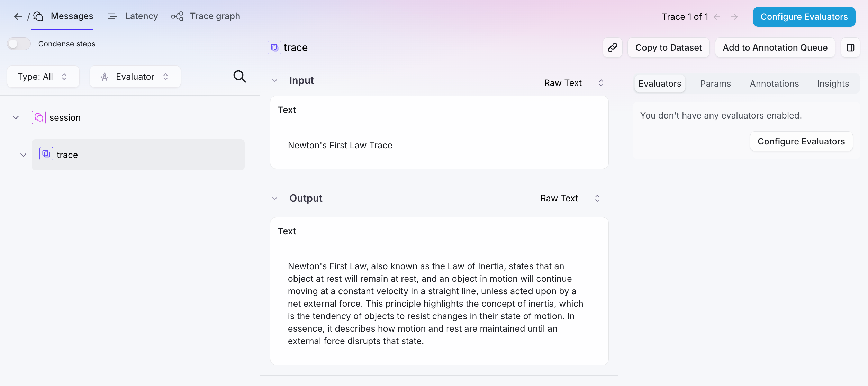Collapse the session tree node

pos(16,117)
